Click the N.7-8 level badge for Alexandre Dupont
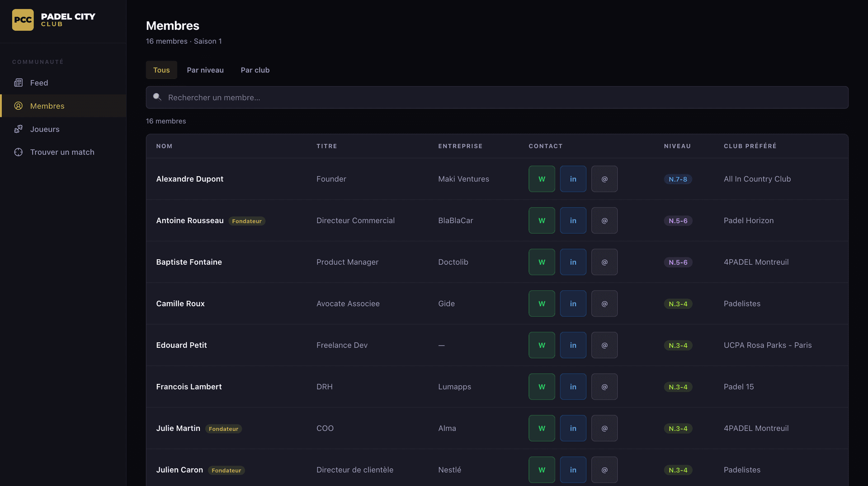This screenshot has height=486, width=868. 678,179
